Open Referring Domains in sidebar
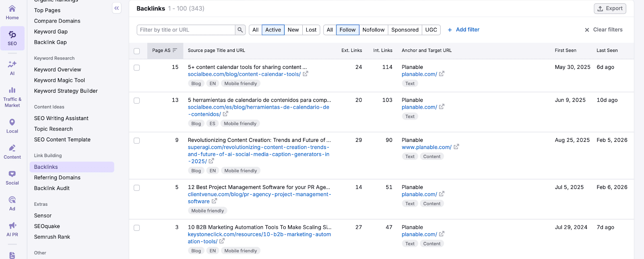 tap(57, 177)
